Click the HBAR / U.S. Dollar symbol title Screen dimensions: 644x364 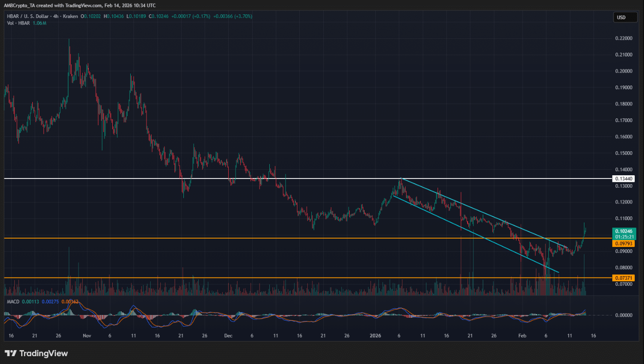[x=28, y=16]
